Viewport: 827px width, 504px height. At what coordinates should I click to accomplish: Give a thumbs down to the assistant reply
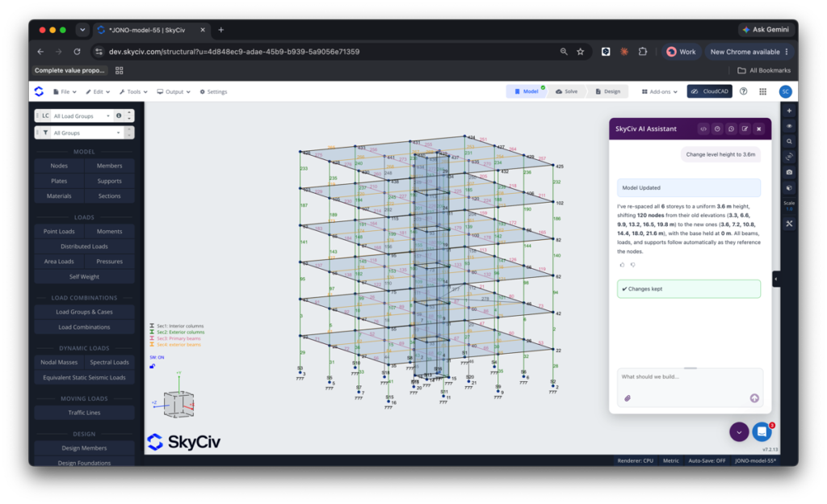pyautogui.click(x=633, y=265)
